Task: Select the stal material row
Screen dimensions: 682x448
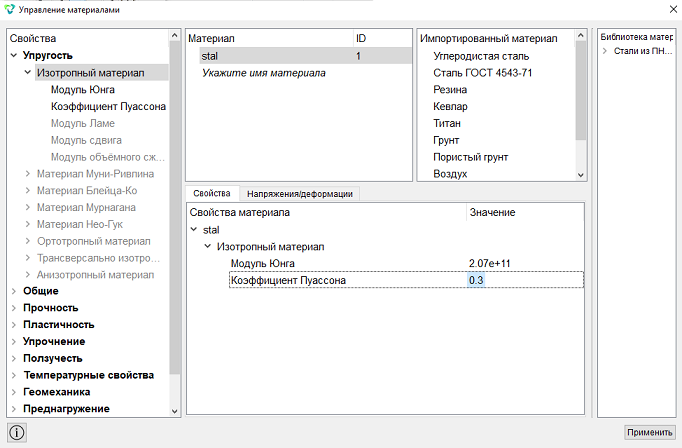Action: (x=299, y=56)
